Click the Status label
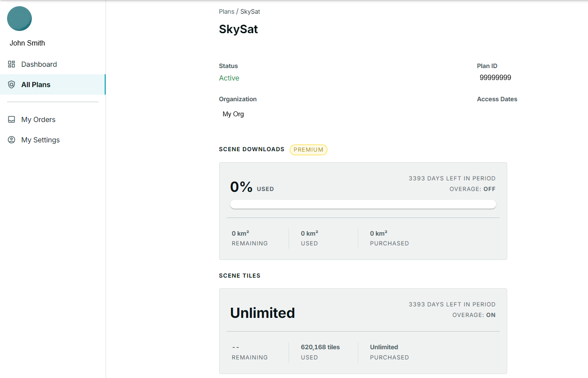588x378 pixels. click(228, 66)
